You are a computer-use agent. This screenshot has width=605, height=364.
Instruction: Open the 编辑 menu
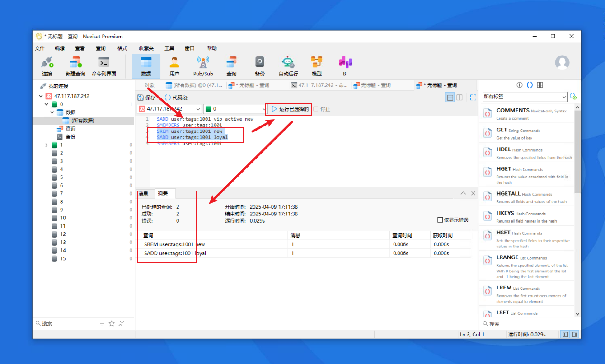(x=60, y=48)
